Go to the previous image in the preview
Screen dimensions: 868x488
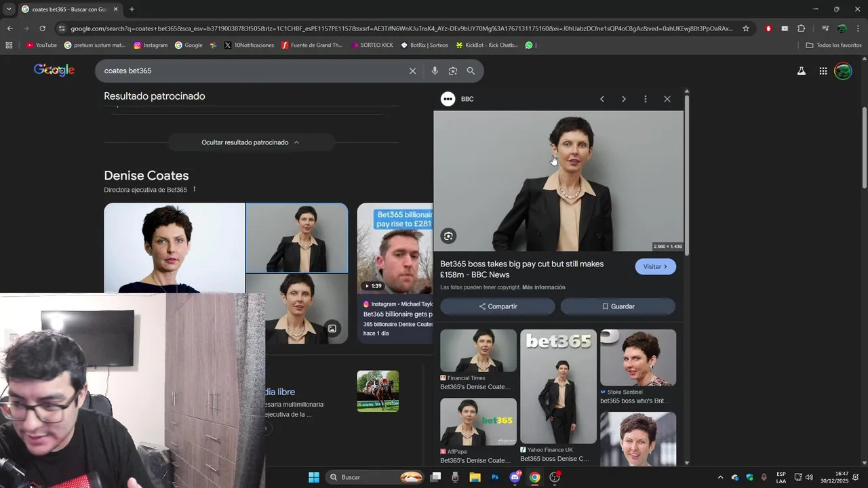click(601, 99)
